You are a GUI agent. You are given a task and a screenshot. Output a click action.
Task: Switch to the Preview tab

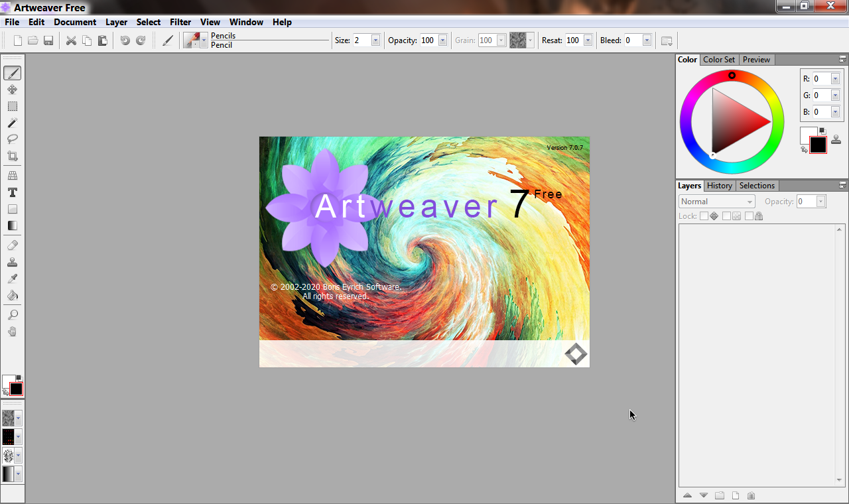click(x=756, y=60)
